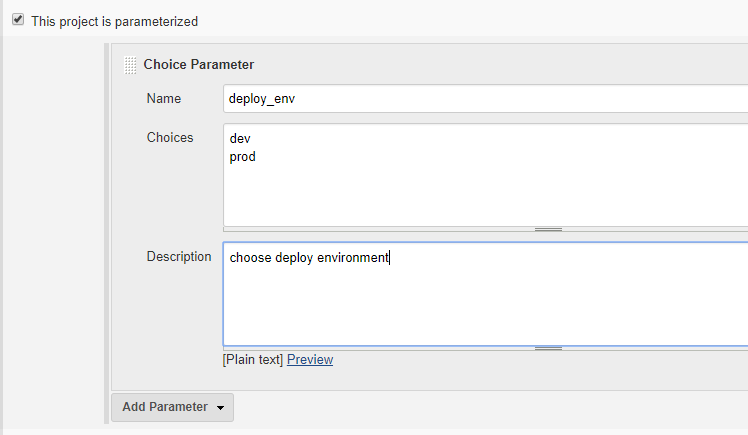Grab the Choice Parameter drag handle icon
Screen dimensions: 748x435
[130, 65]
